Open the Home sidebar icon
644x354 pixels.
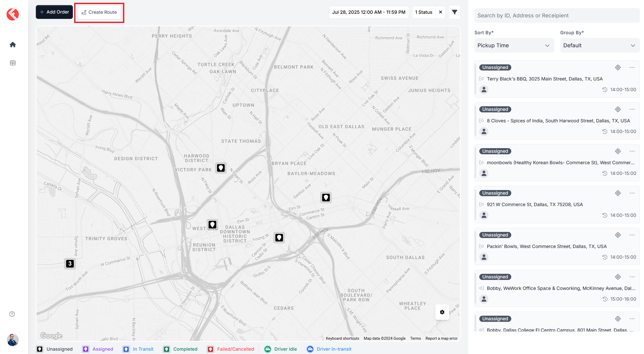click(13, 45)
